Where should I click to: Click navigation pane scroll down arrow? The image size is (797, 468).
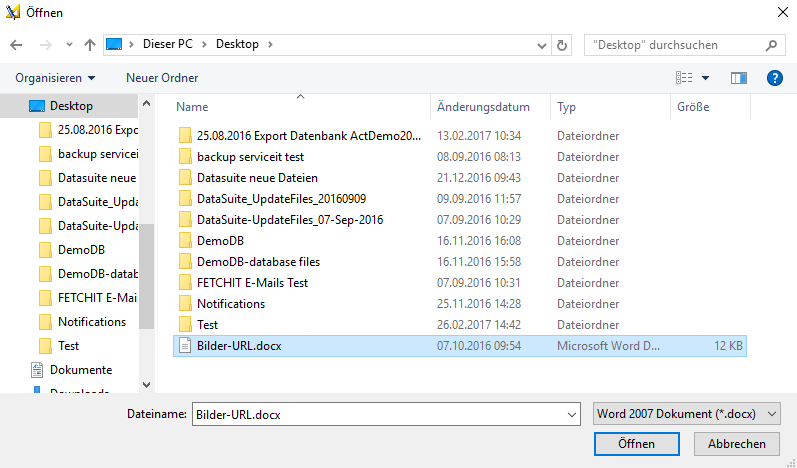146,385
